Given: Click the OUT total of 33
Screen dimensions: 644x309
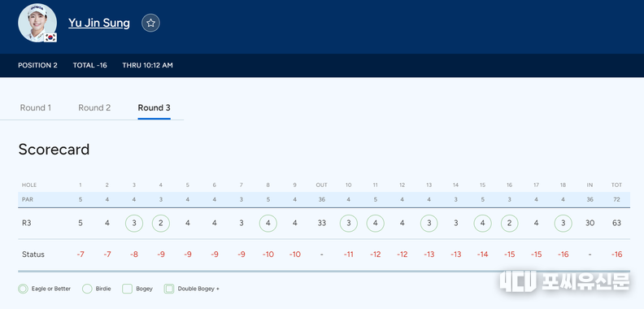Looking at the screenshot, I should click(x=321, y=223).
